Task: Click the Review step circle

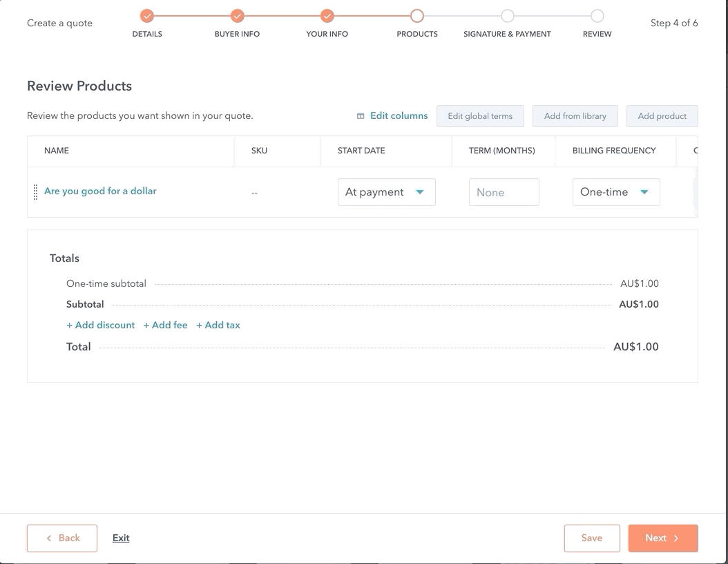Action: pyautogui.click(x=597, y=16)
